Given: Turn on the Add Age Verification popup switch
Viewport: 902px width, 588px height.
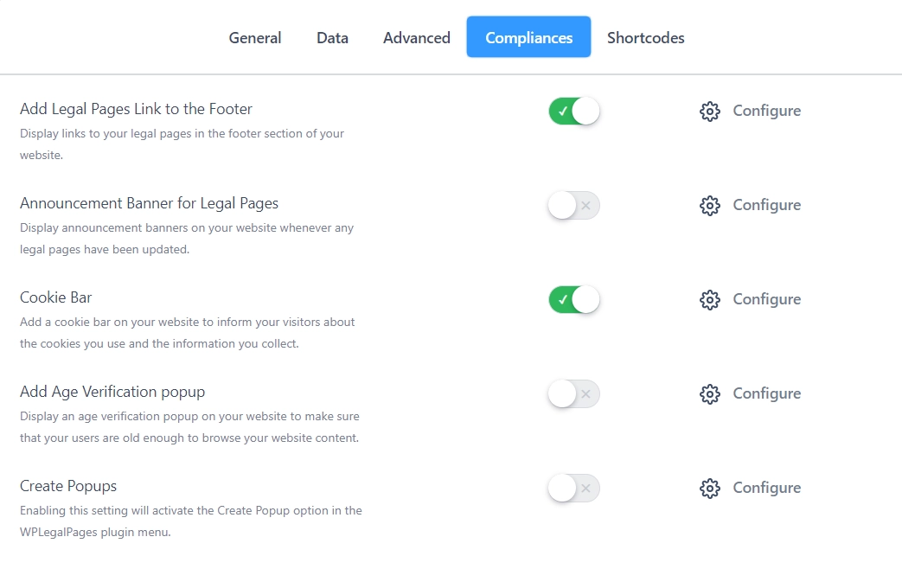Looking at the screenshot, I should coord(573,393).
